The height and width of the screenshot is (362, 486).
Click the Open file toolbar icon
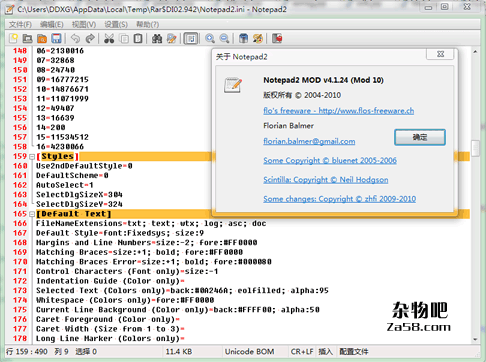(27, 39)
